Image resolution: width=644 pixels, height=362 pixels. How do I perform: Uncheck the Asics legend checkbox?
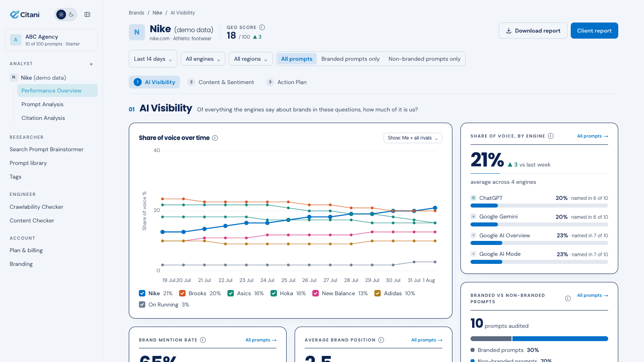231,293
